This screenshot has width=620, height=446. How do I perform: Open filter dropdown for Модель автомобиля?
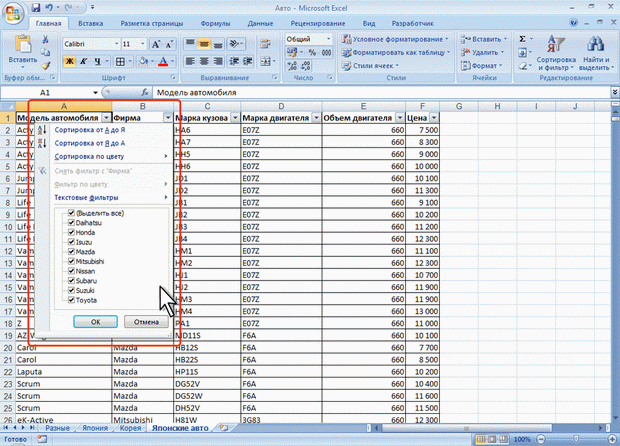(106, 118)
